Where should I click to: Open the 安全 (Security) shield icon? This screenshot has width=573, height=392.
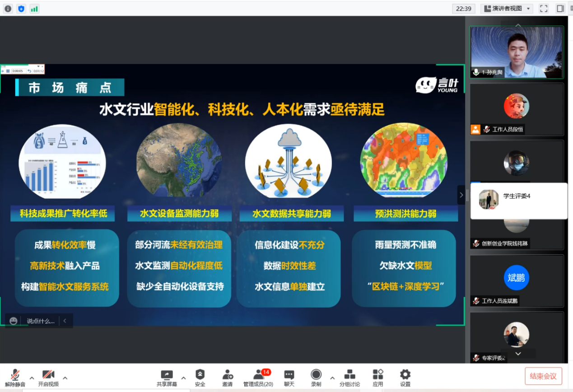coord(200,377)
